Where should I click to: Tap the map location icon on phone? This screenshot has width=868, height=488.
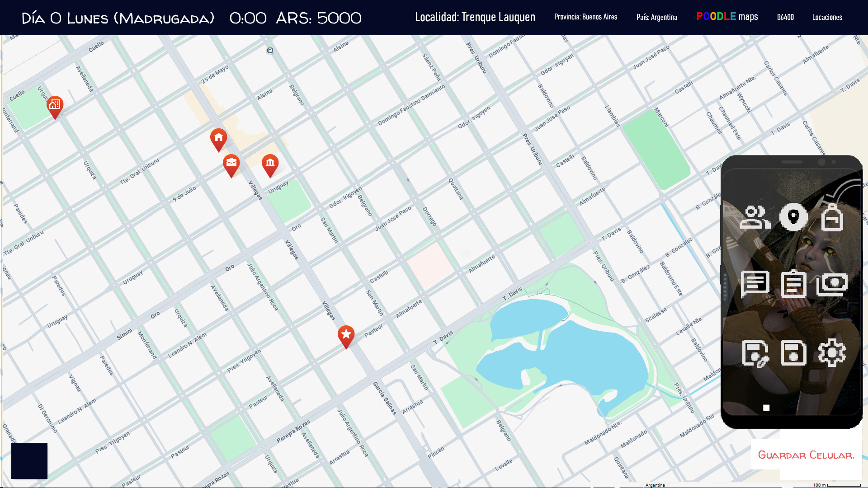coord(793,217)
